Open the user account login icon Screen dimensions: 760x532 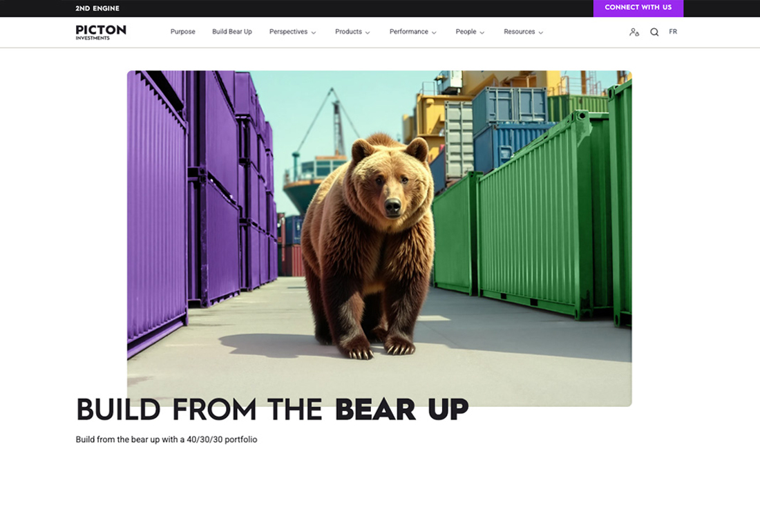pos(634,32)
